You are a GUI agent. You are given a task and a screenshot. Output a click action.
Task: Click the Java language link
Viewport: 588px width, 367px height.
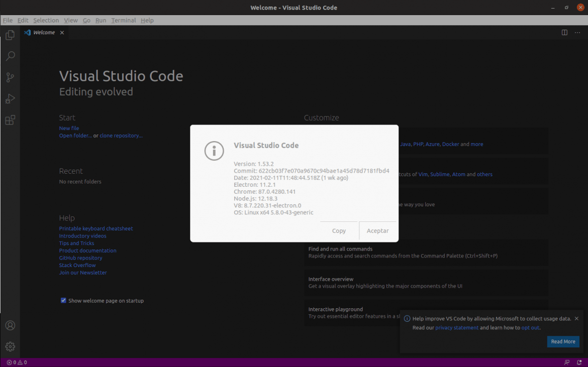click(405, 144)
